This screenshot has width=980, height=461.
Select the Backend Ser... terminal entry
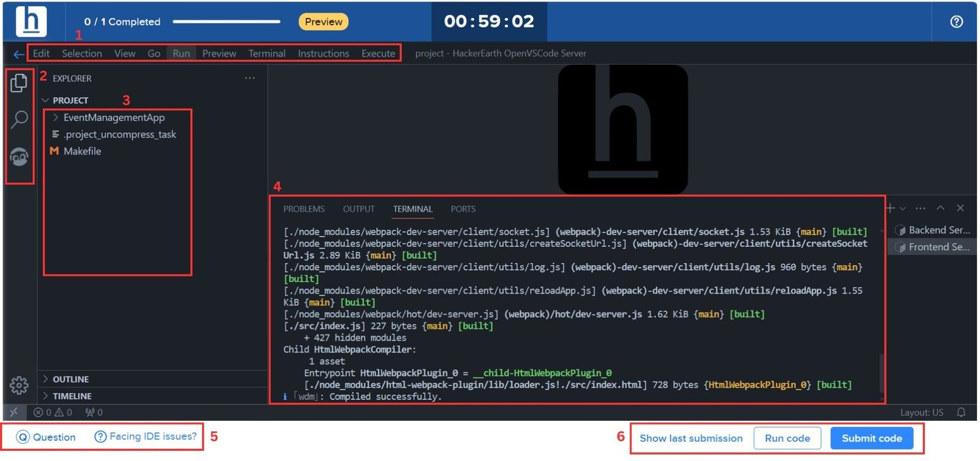933,230
